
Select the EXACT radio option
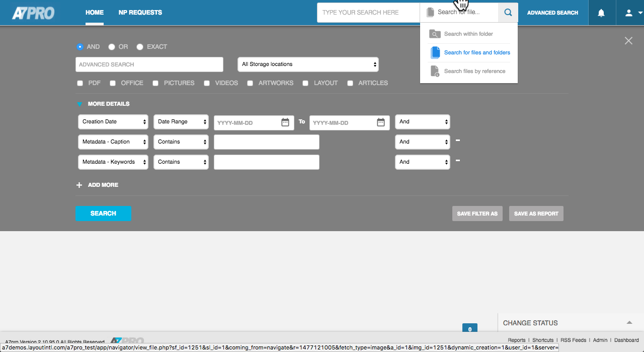pos(140,47)
